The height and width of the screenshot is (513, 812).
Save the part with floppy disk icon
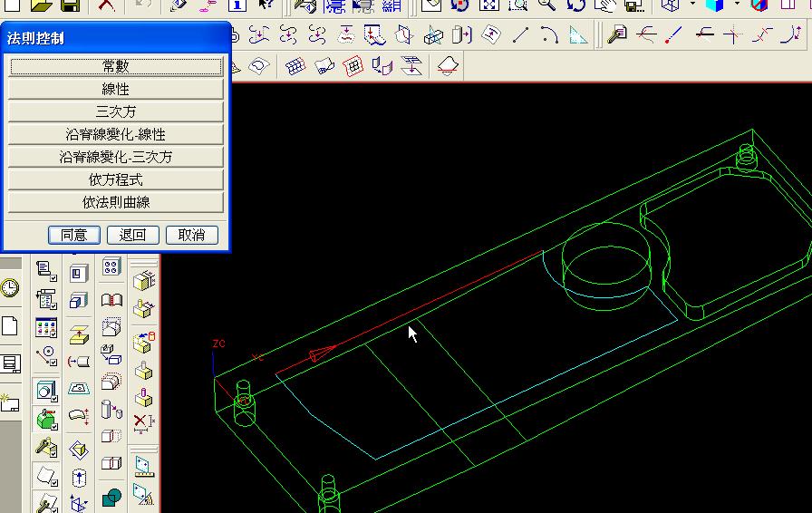70,5
